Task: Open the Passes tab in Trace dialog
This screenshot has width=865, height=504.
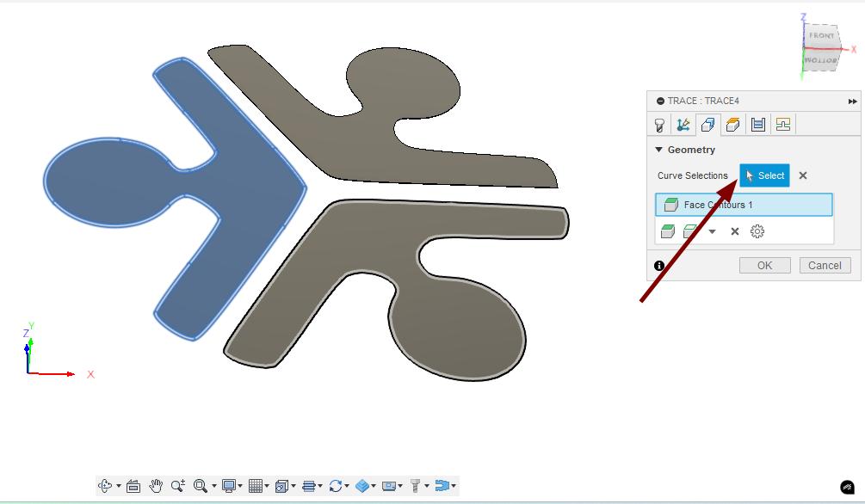Action: tap(758, 125)
